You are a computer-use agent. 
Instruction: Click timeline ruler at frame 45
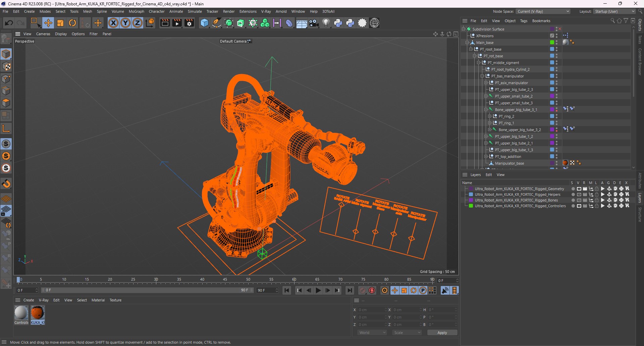225,280
